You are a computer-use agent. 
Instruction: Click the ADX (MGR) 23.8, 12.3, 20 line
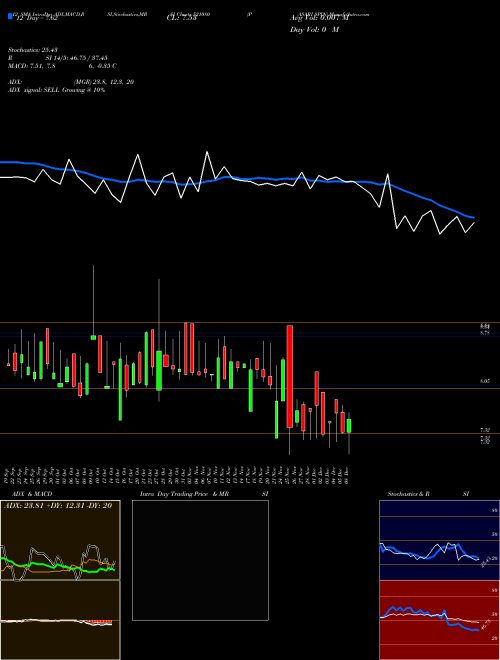(71, 82)
